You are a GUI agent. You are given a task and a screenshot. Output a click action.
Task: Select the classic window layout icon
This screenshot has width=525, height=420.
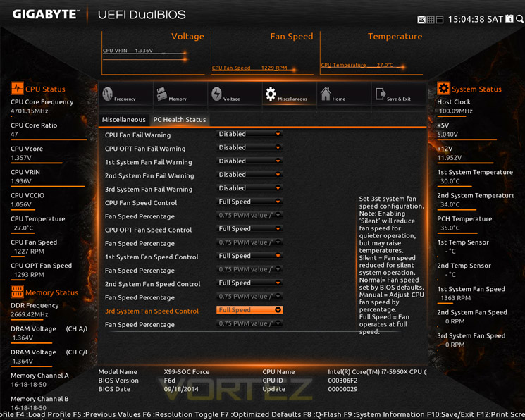coord(440,20)
